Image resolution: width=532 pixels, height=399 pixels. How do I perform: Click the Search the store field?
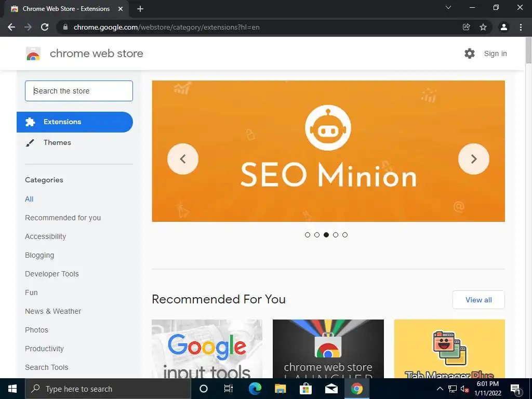[x=79, y=91]
